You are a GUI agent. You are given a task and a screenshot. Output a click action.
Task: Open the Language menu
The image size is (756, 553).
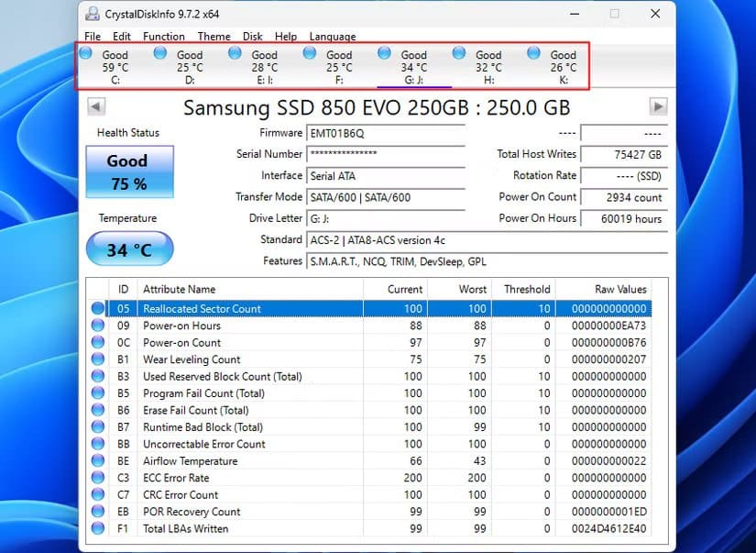click(332, 37)
